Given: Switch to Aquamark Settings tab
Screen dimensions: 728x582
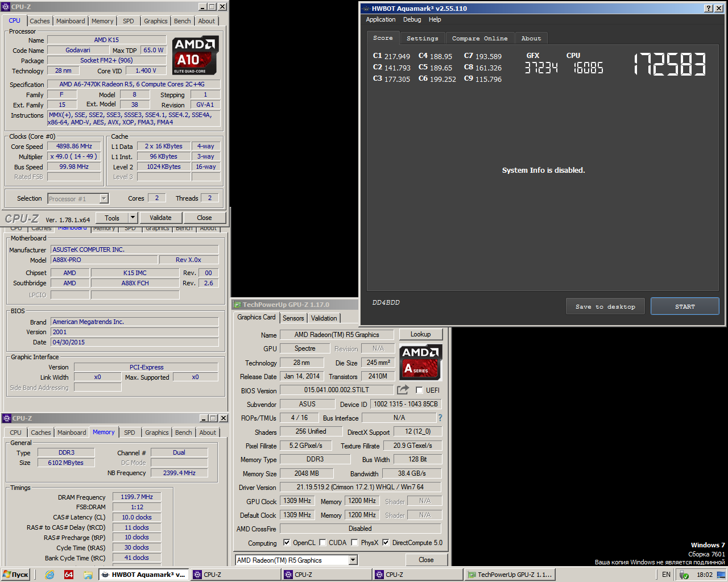Looking at the screenshot, I should (x=423, y=38).
